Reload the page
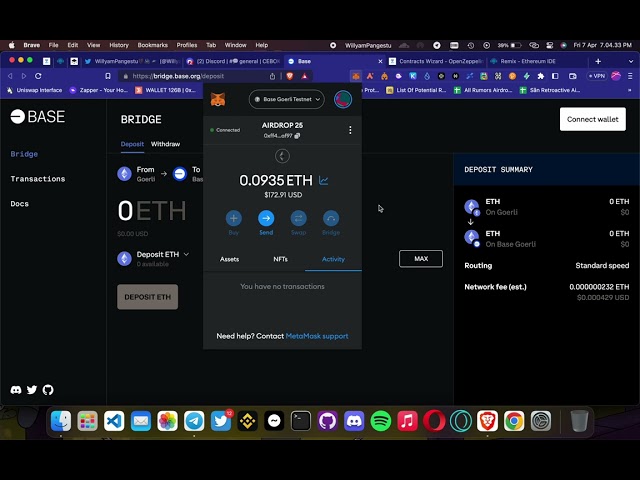The height and width of the screenshot is (480, 640). tap(38, 76)
